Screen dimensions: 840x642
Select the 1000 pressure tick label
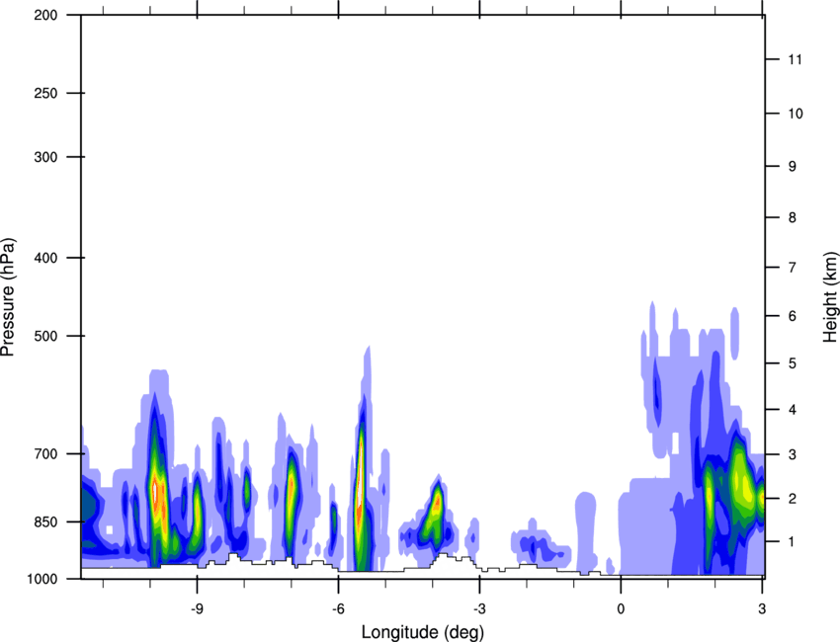[42, 579]
